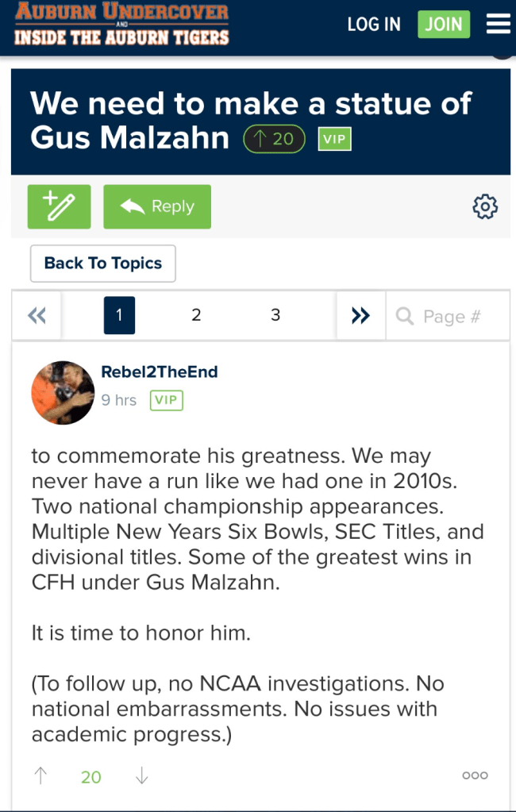
Task: Click the Back To Topics button
Action: [103, 264]
